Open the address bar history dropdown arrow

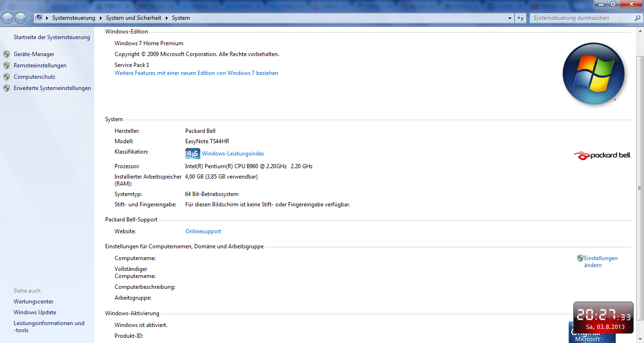[x=510, y=18]
